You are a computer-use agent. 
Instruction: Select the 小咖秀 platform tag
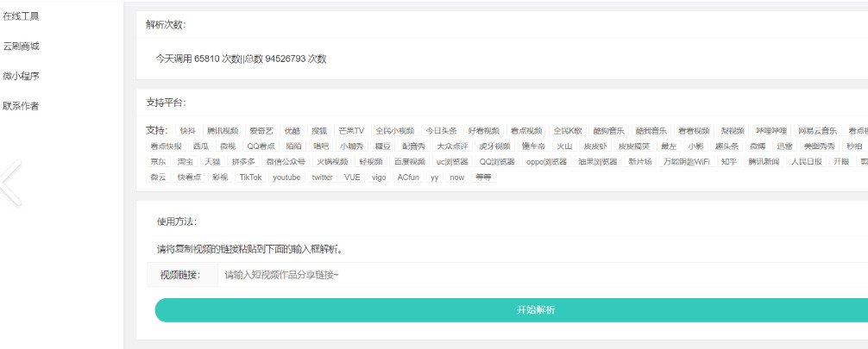tap(351, 146)
